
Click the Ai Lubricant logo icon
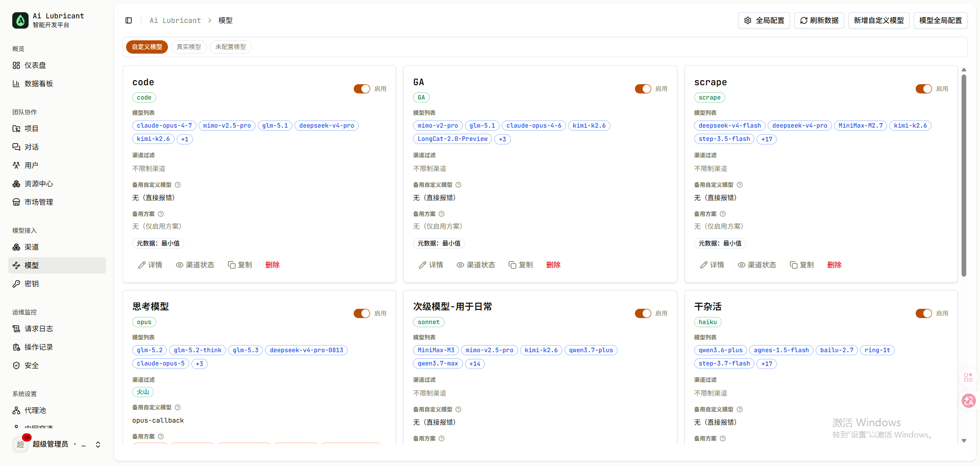tap(20, 20)
